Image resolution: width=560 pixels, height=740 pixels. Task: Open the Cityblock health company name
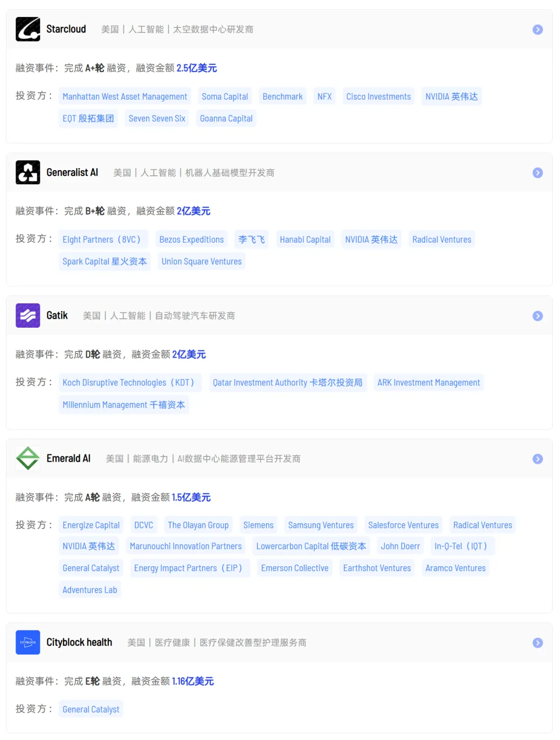tap(79, 642)
